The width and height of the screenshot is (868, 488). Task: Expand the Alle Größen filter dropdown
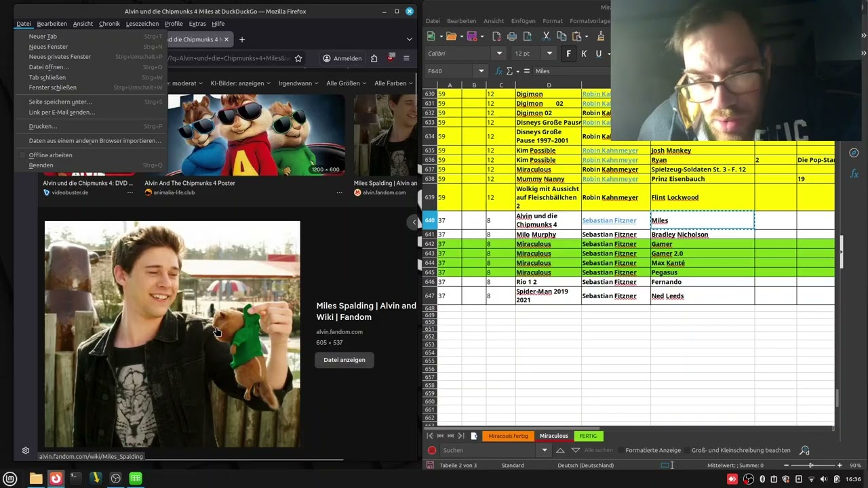pos(346,83)
